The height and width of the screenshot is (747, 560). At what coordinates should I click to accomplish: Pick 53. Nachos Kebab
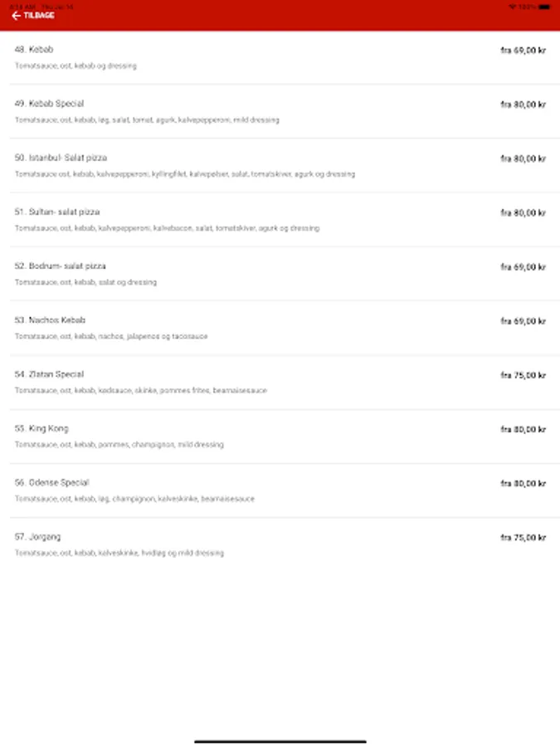pos(50,320)
